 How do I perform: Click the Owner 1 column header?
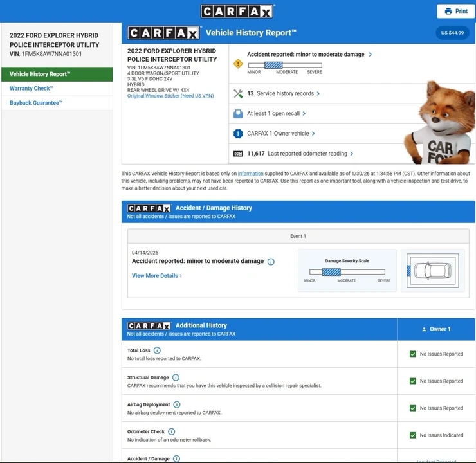point(436,329)
